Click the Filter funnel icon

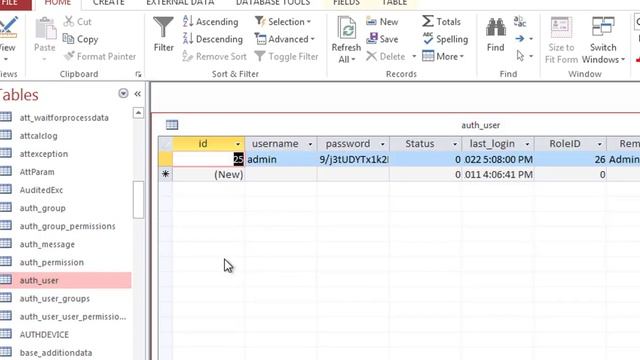coord(163,27)
